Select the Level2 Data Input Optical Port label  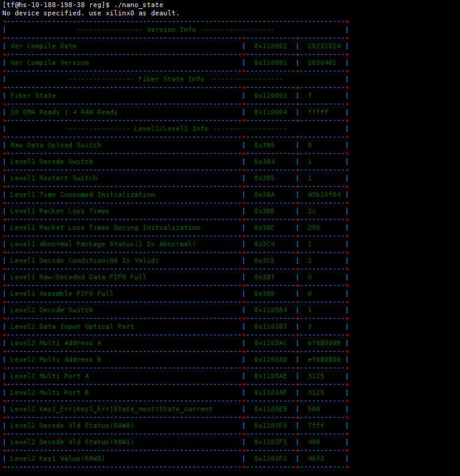coord(72,326)
